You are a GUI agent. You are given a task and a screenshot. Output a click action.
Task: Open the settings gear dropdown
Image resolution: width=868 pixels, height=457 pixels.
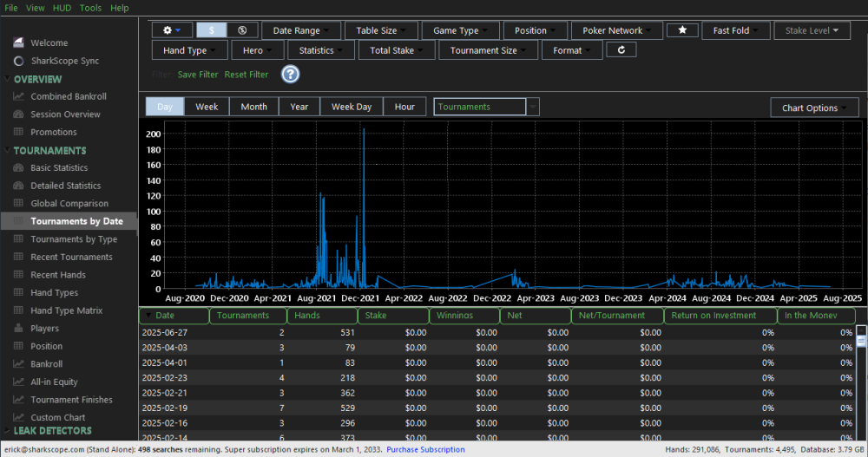(172, 30)
